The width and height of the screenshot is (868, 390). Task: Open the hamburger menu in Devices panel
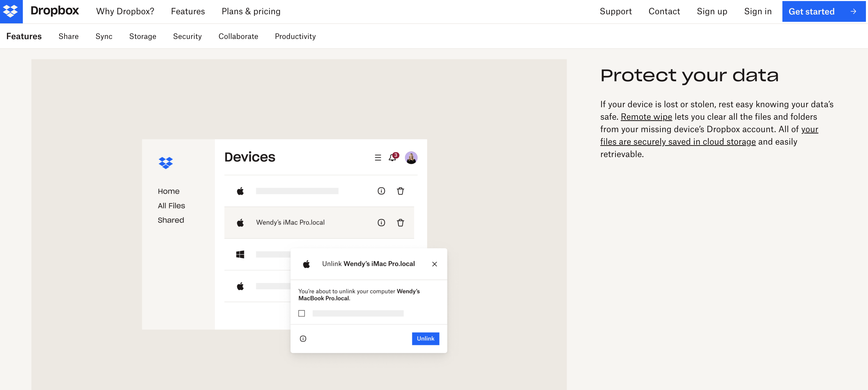[378, 158]
